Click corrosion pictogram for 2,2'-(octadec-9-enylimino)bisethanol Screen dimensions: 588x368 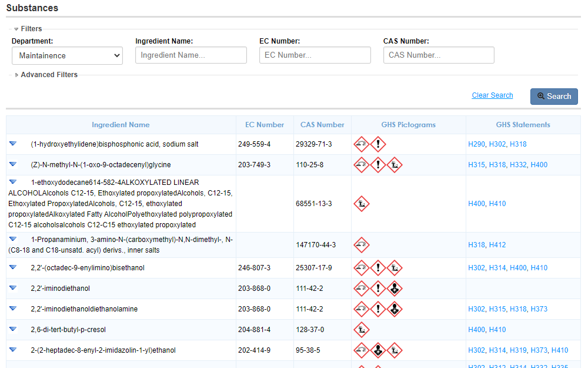(x=362, y=268)
